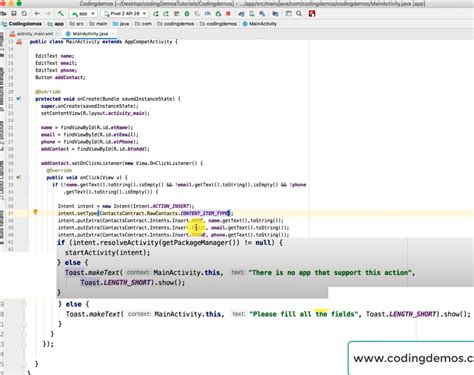
Task: Stop the app with the red square
Action: [x=228, y=14]
